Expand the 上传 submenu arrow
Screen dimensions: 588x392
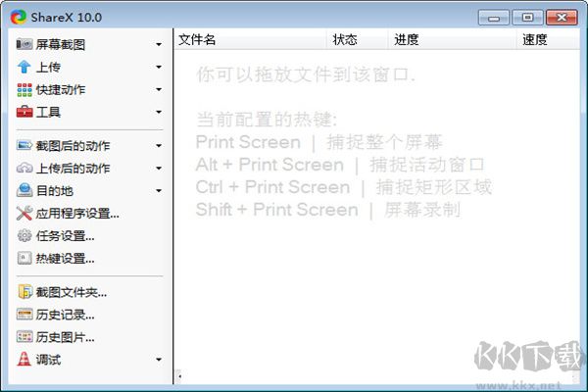click(159, 68)
